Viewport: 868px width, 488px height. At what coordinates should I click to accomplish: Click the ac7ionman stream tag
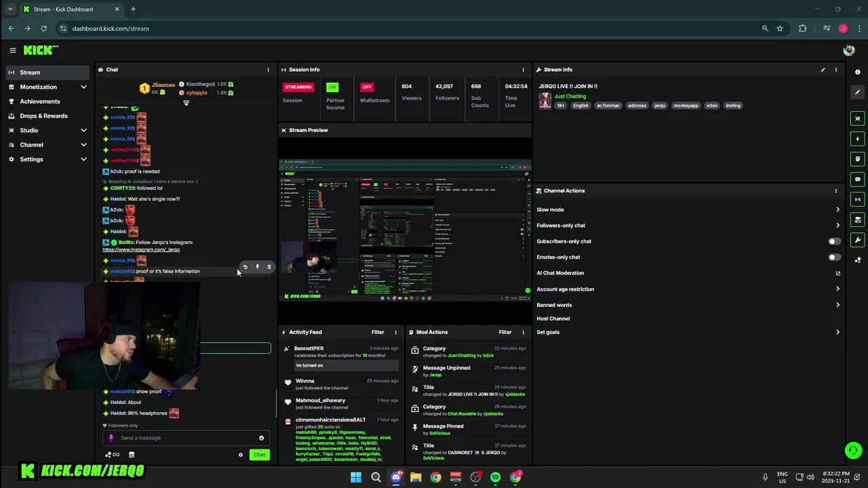(x=608, y=106)
